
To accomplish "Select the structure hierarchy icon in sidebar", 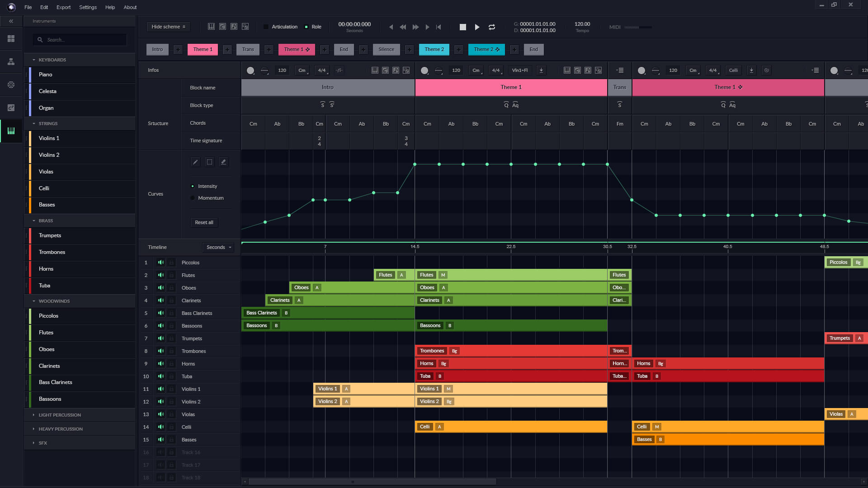I will pyautogui.click(x=11, y=62).
